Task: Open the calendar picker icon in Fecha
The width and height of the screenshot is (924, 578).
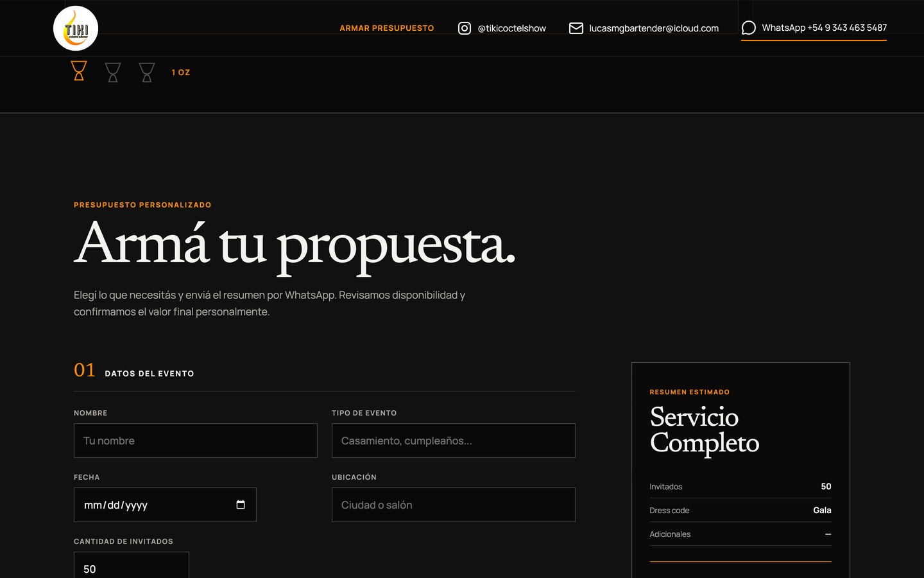Action: [241, 505]
